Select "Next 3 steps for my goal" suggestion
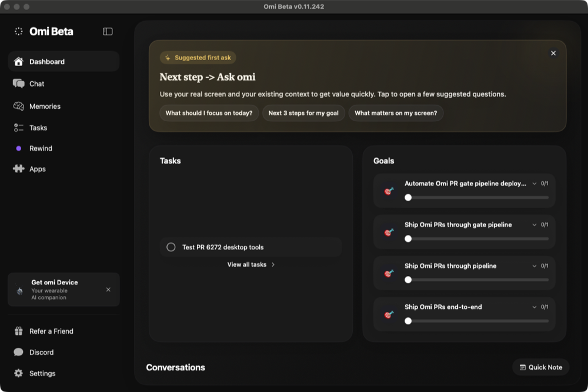The image size is (588, 392). [x=303, y=113]
